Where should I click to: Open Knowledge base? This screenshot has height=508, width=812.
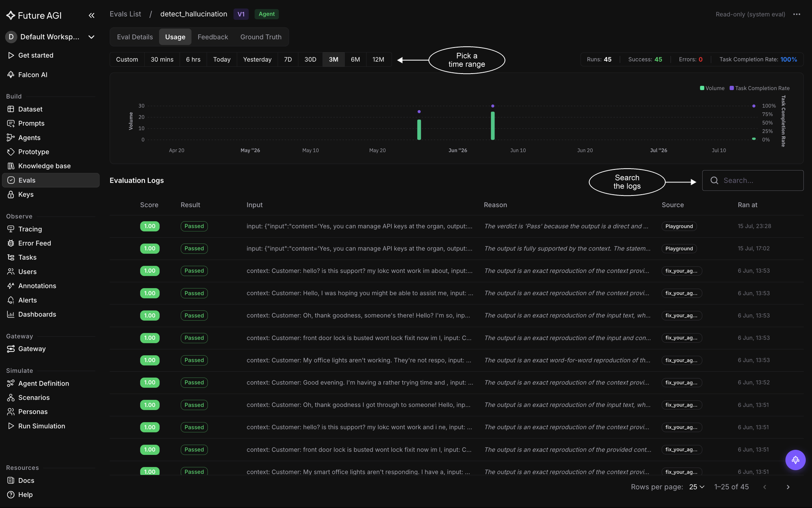coord(51,166)
